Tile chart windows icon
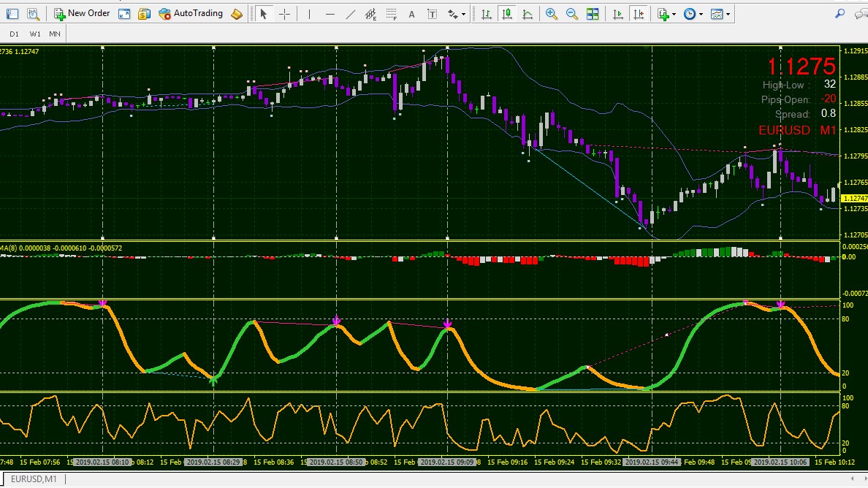This screenshot has width=868, height=488. click(593, 15)
